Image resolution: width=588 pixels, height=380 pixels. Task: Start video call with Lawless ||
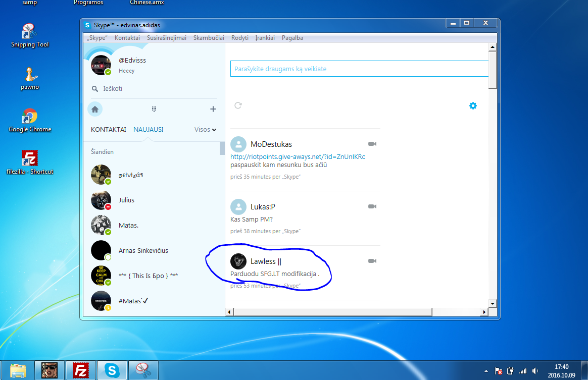(x=372, y=261)
